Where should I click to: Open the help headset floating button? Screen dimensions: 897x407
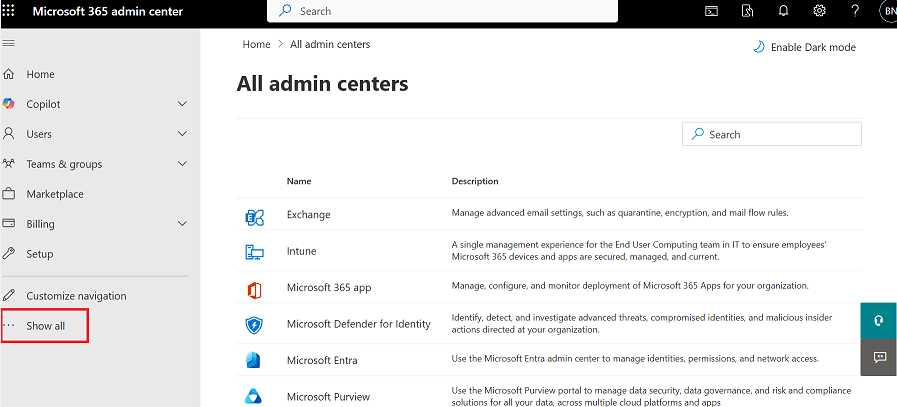(x=879, y=321)
